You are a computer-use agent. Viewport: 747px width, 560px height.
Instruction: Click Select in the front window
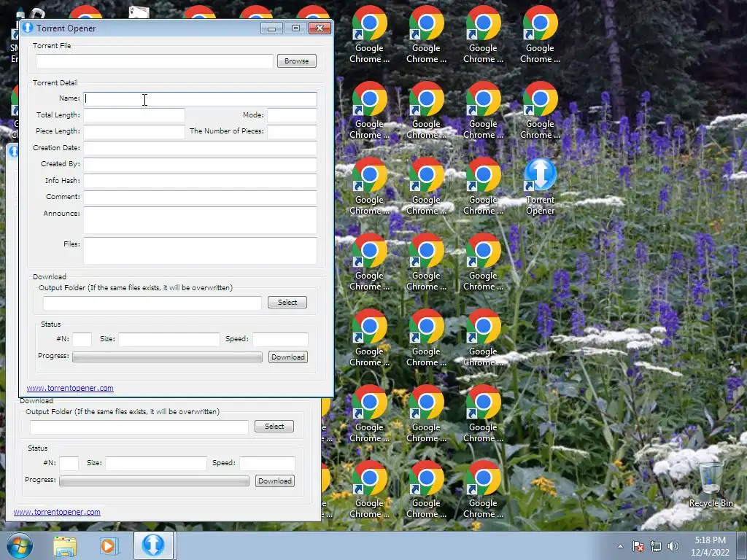[x=287, y=303]
